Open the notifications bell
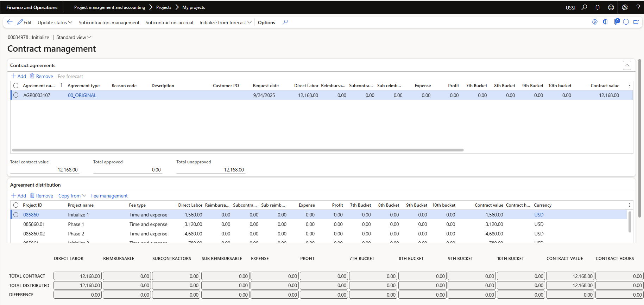Viewport: 644px width, 305px height. [x=598, y=7]
